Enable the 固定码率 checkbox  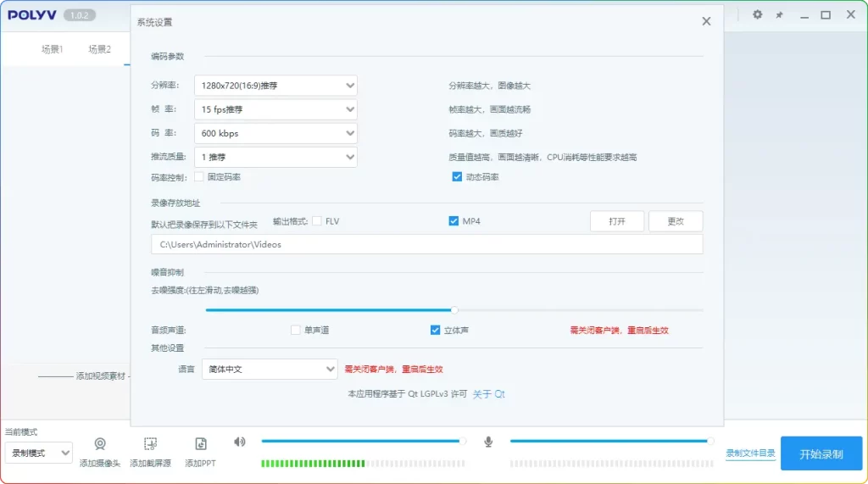pyautogui.click(x=198, y=177)
